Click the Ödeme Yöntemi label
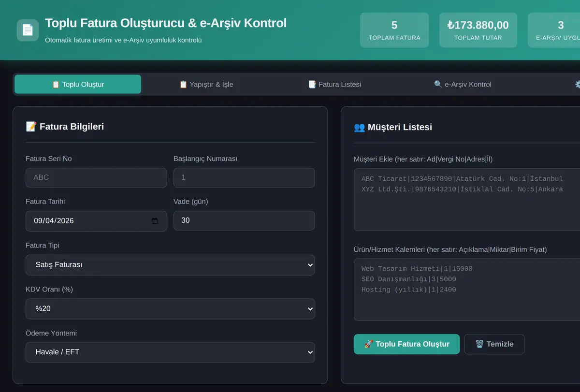Viewport: 580px width, 392px height. pyautogui.click(x=51, y=333)
